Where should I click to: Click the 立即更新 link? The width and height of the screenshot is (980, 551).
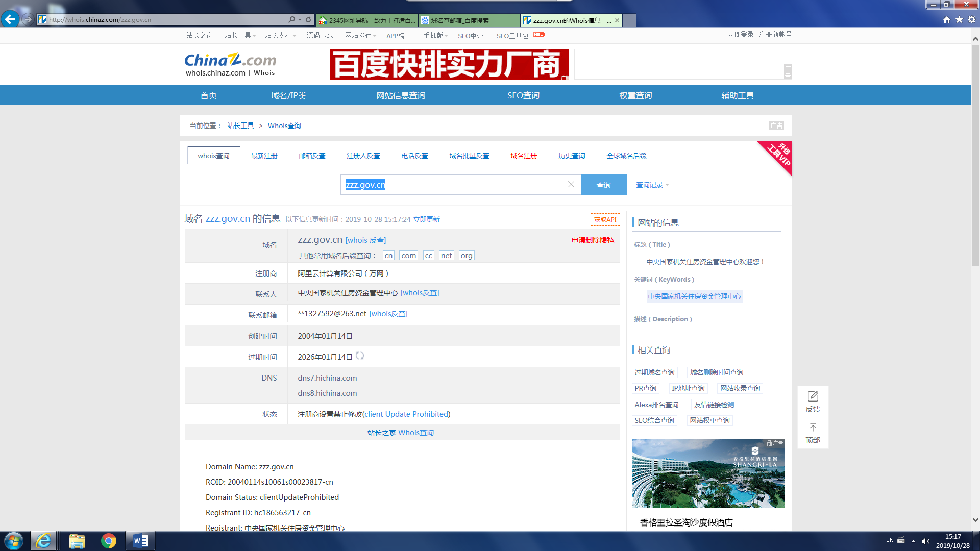click(426, 219)
